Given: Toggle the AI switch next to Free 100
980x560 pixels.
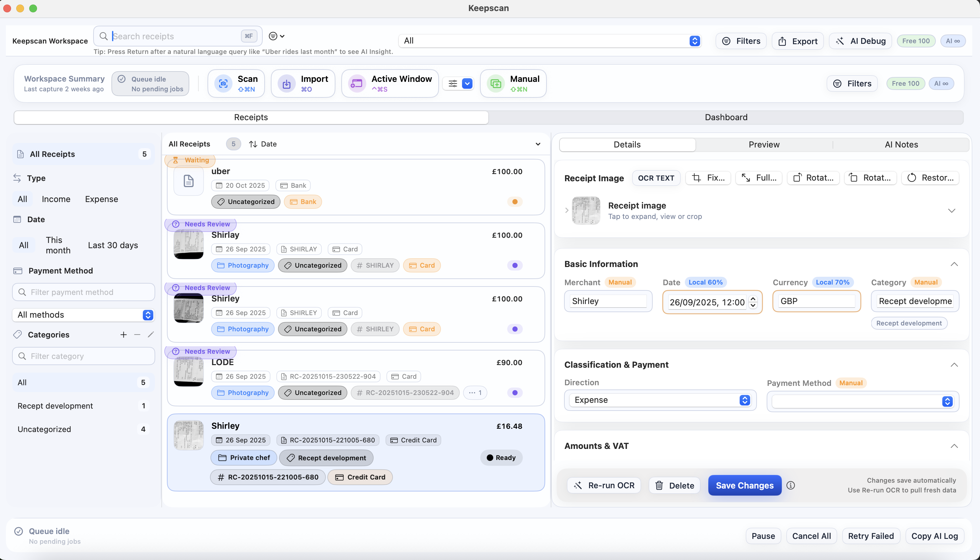Looking at the screenshot, I should (941, 83).
